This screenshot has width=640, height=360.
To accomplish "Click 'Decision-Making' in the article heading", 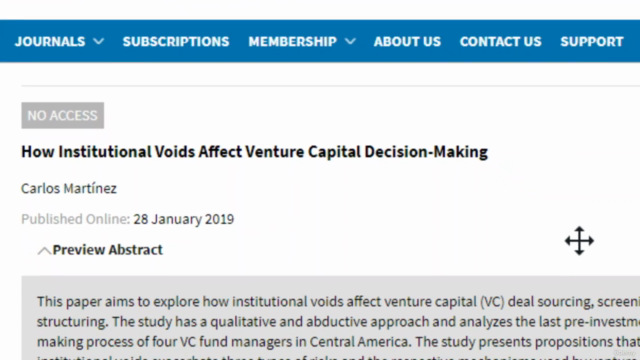I will 426,152.
